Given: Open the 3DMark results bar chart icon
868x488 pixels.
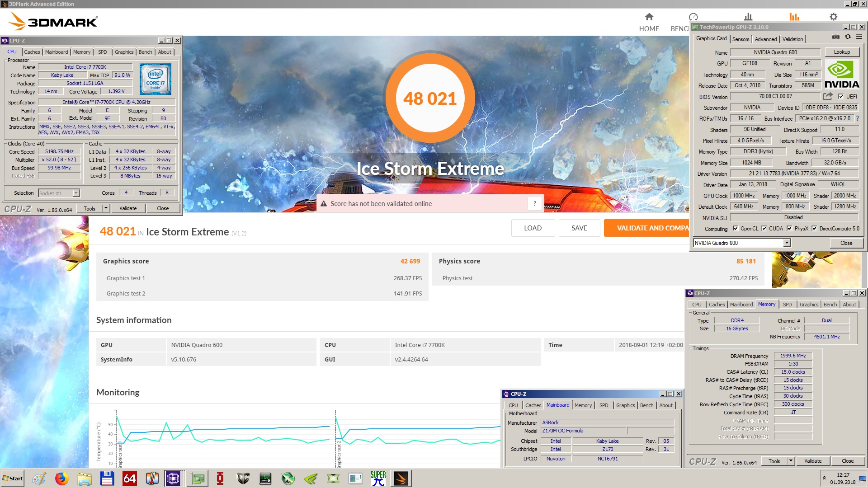Looking at the screenshot, I should coord(748,17).
